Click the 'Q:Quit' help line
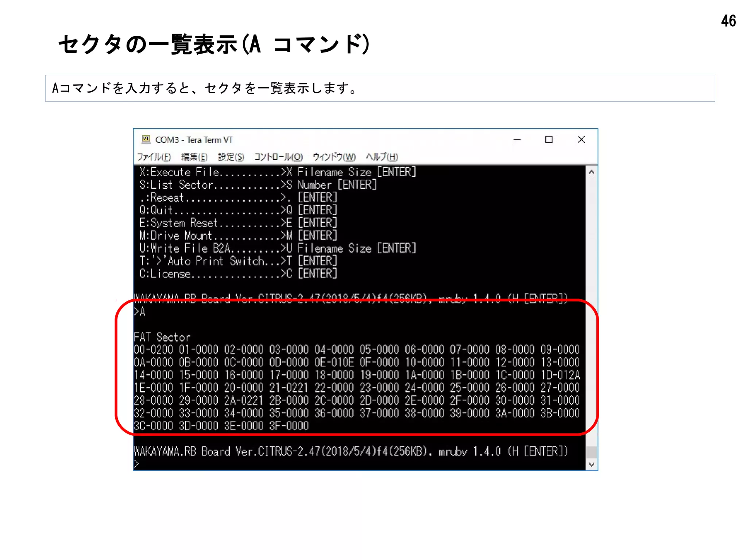 click(x=238, y=210)
